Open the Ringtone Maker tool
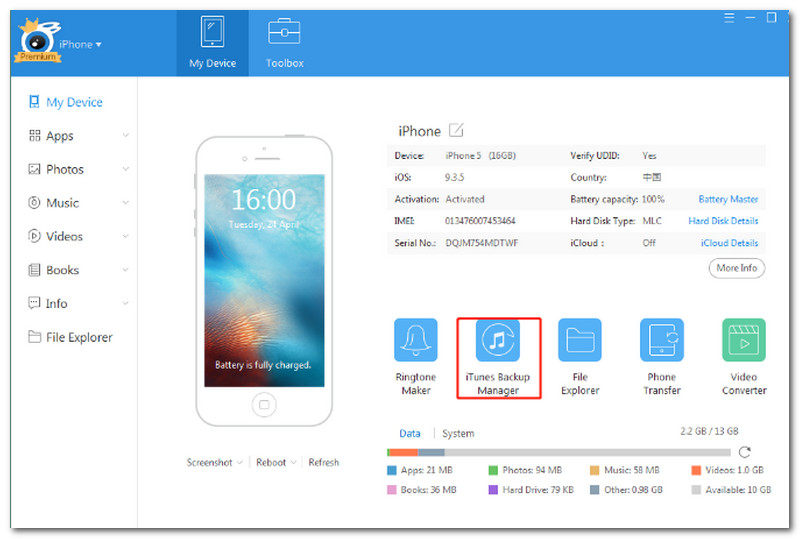This screenshot has width=800, height=539. (x=416, y=357)
